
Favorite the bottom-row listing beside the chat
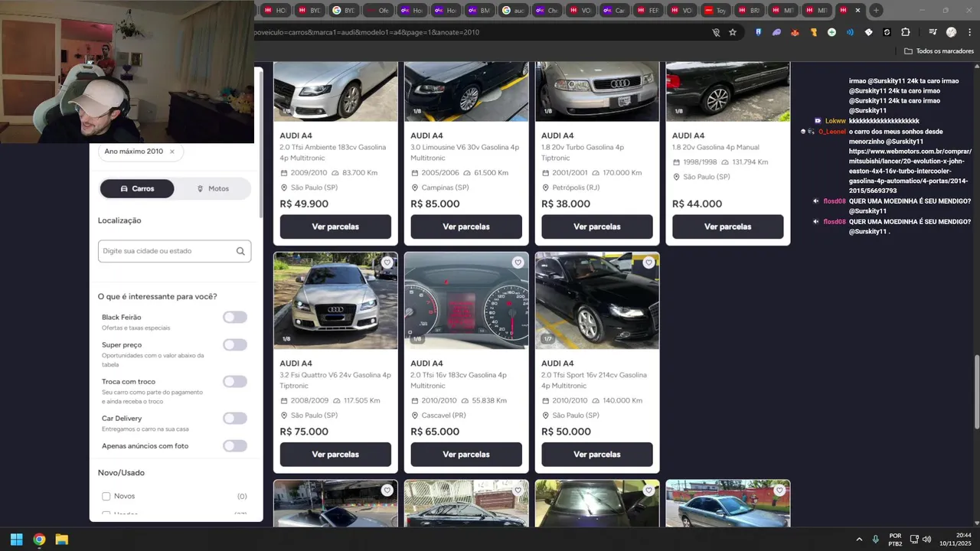click(x=779, y=491)
